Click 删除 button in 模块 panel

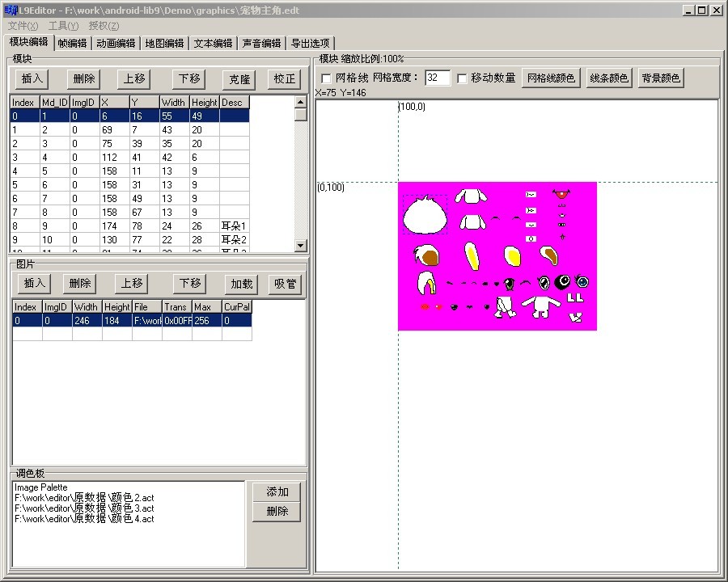(83, 79)
